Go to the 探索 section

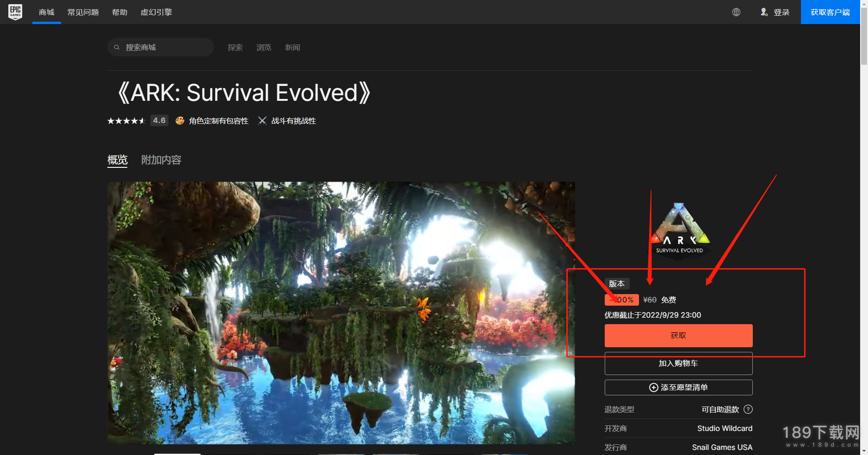click(x=235, y=47)
